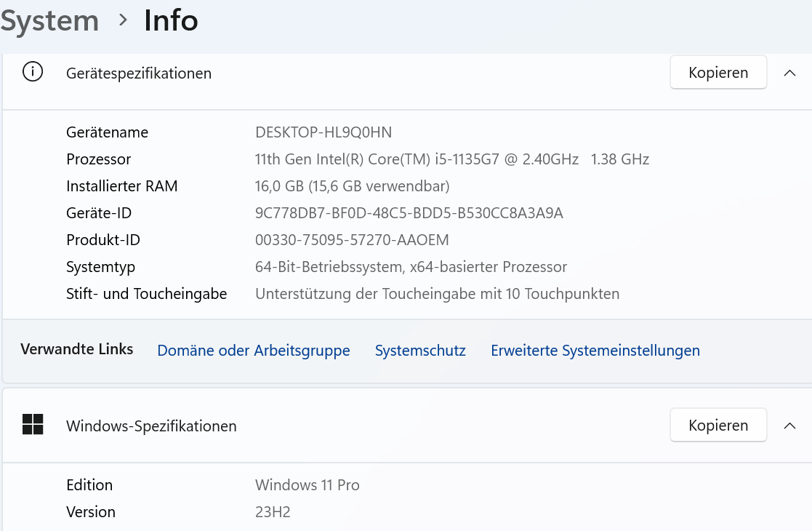Select the Version value 23H2

(x=273, y=512)
